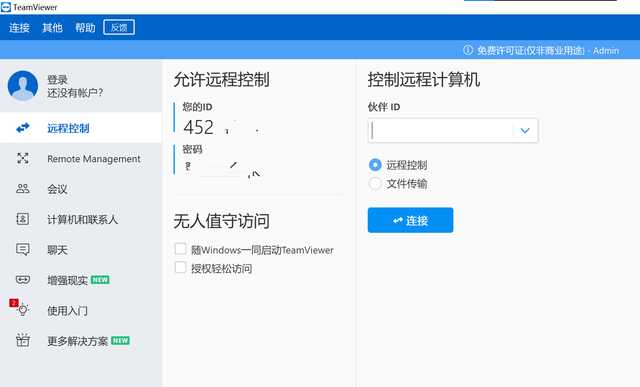The height and width of the screenshot is (387, 640).
Task: Click the meeting people icon
Action: [x=23, y=189]
